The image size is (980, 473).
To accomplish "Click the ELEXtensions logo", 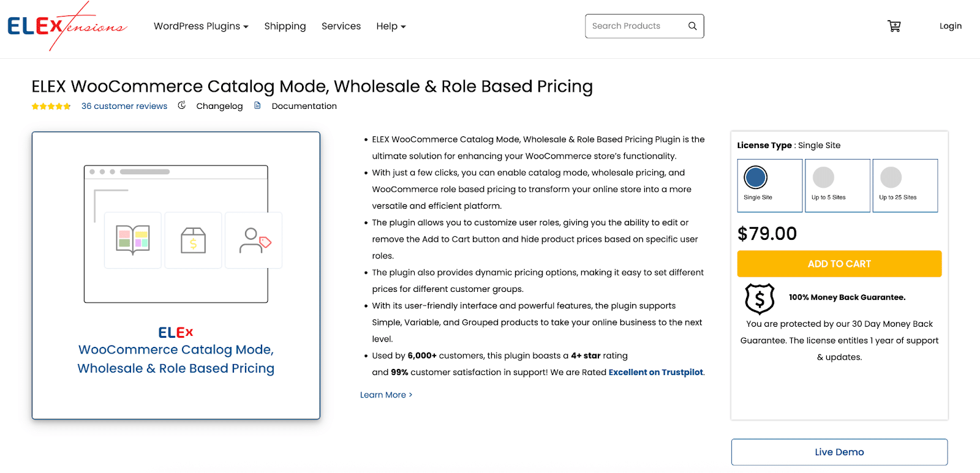I will pos(67,26).
